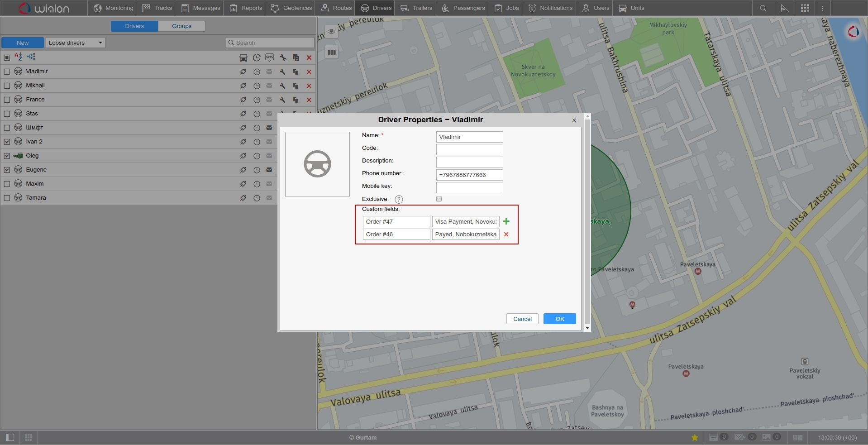Sort the drivers list alphabetically

pyautogui.click(x=18, y=56)
